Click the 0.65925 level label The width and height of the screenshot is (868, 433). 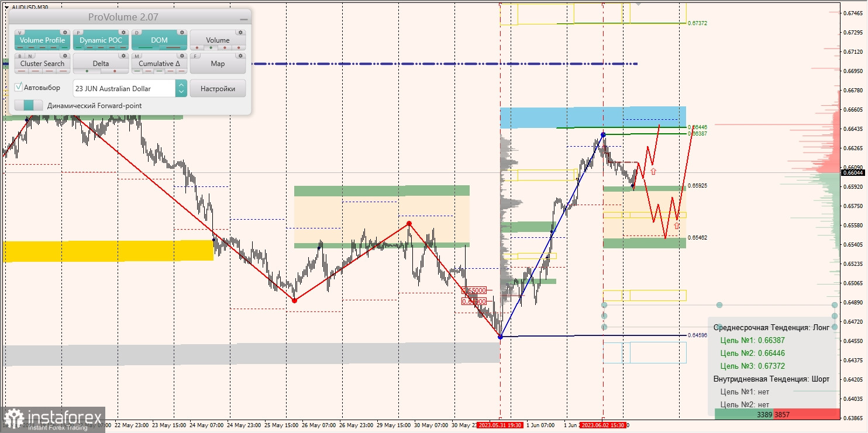click(x=697, y=185)
